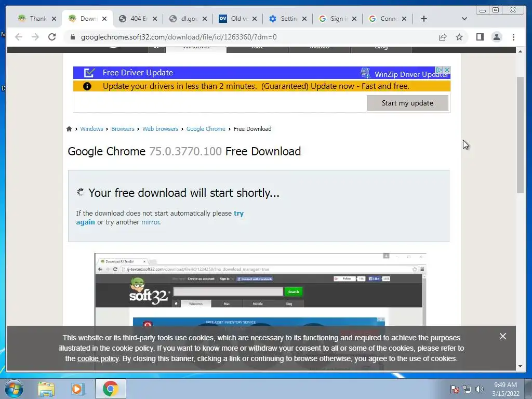Open AdChoices info icon on ad

coord(440,70)
